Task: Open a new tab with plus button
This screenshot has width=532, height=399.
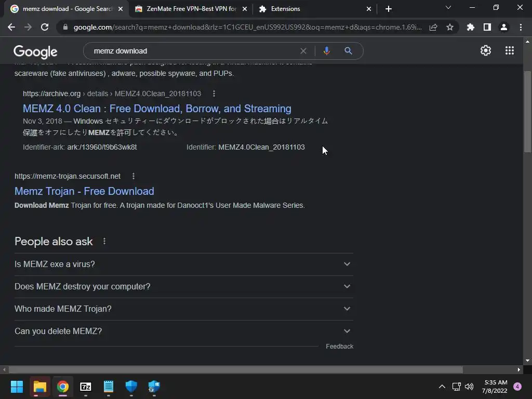Action: 389,9
